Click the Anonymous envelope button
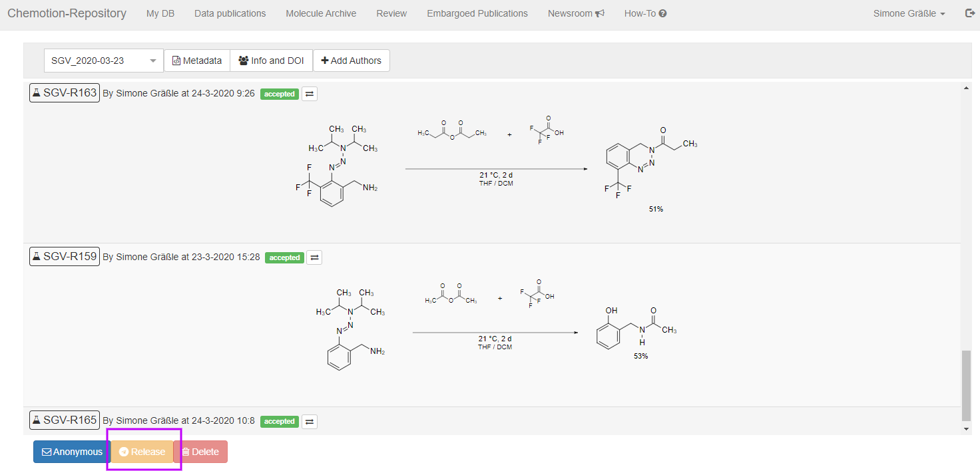The image size is (980, 473). (72, 452)
